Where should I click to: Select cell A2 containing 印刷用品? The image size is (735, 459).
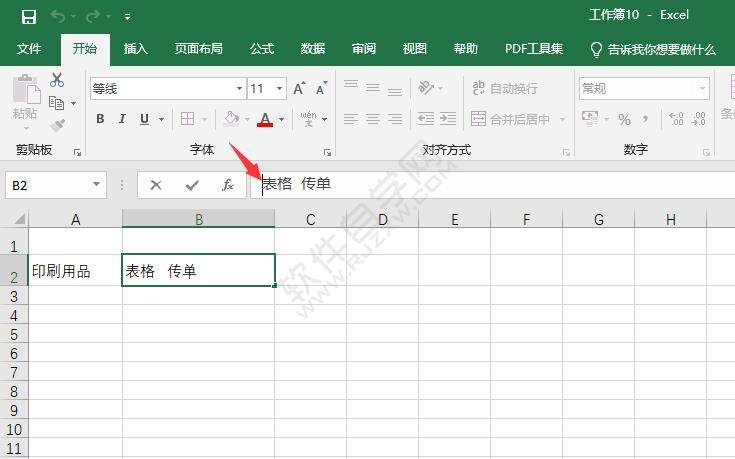pyautogui.click(x=75, y=270)
